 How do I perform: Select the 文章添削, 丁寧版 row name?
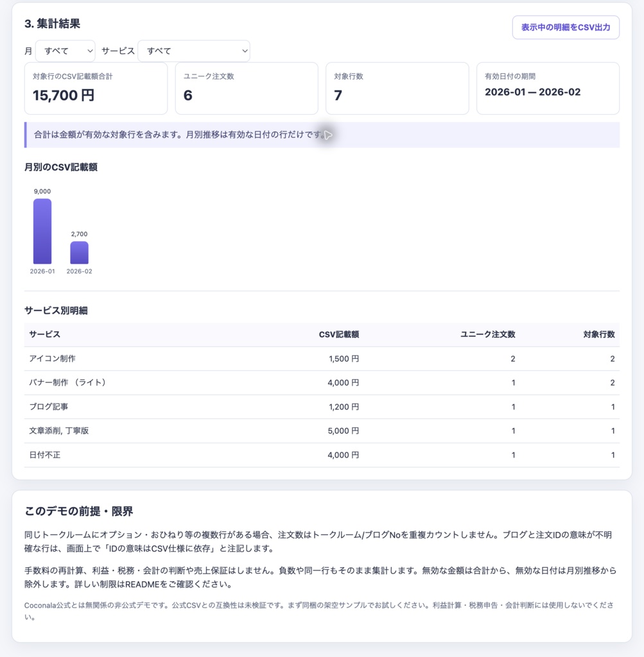click(x=58, y=431)
